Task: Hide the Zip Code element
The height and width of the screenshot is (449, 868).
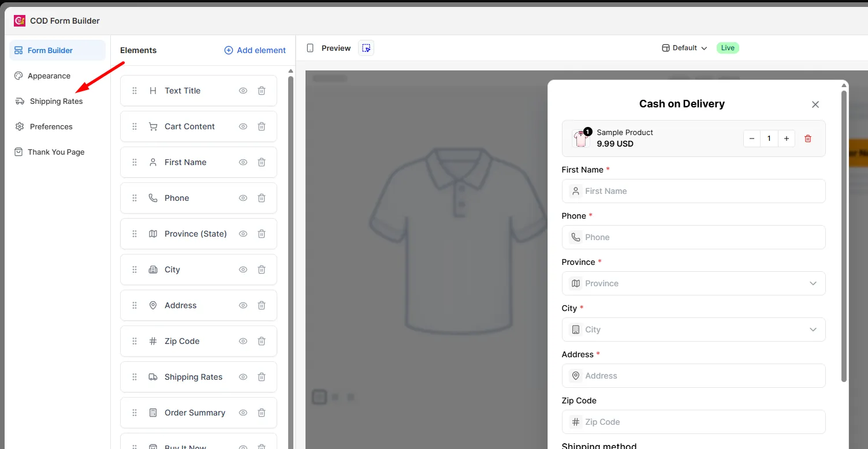Action: pos(243,341)
